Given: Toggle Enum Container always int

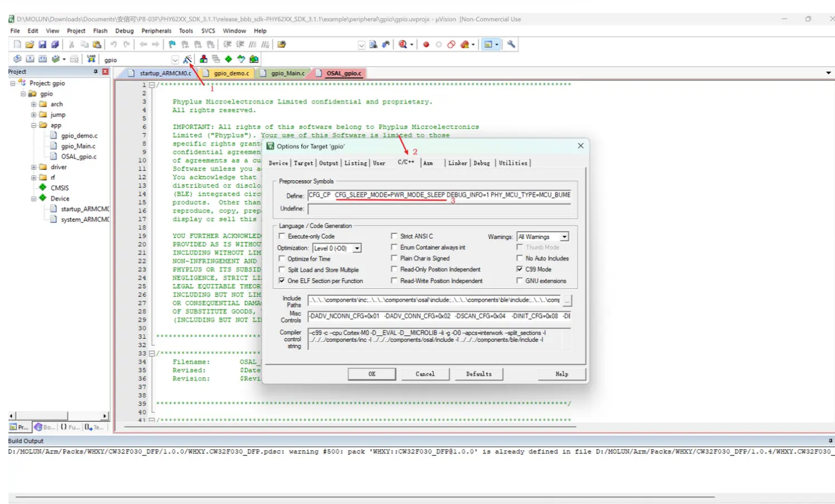Looking at the screenshot, I should pos(394,247).
